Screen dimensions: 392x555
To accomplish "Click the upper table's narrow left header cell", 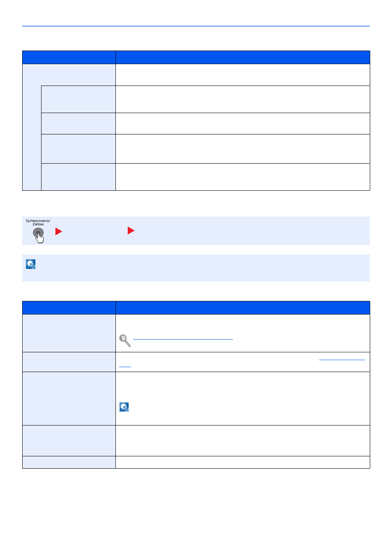I will [69, 58].
